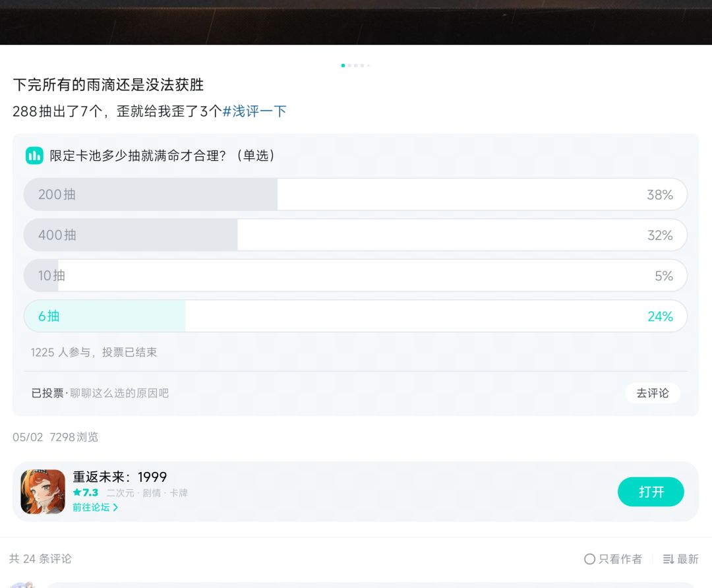Click the 打开 button

point(651,492)
